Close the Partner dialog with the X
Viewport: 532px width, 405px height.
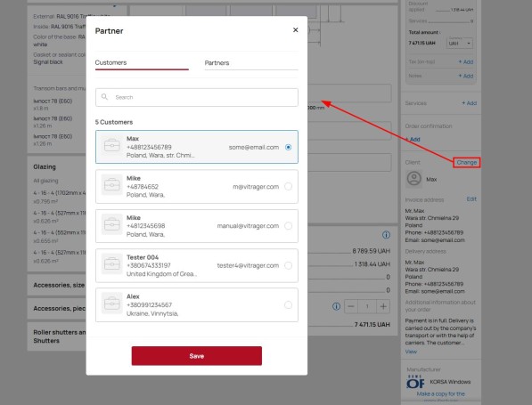click(295, 30)
